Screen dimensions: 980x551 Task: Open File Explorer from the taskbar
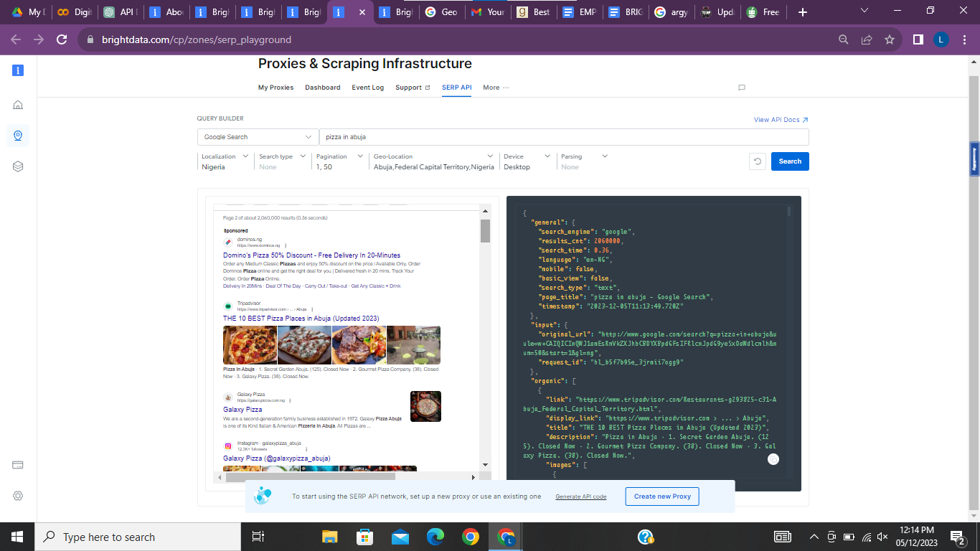(329, 537)
